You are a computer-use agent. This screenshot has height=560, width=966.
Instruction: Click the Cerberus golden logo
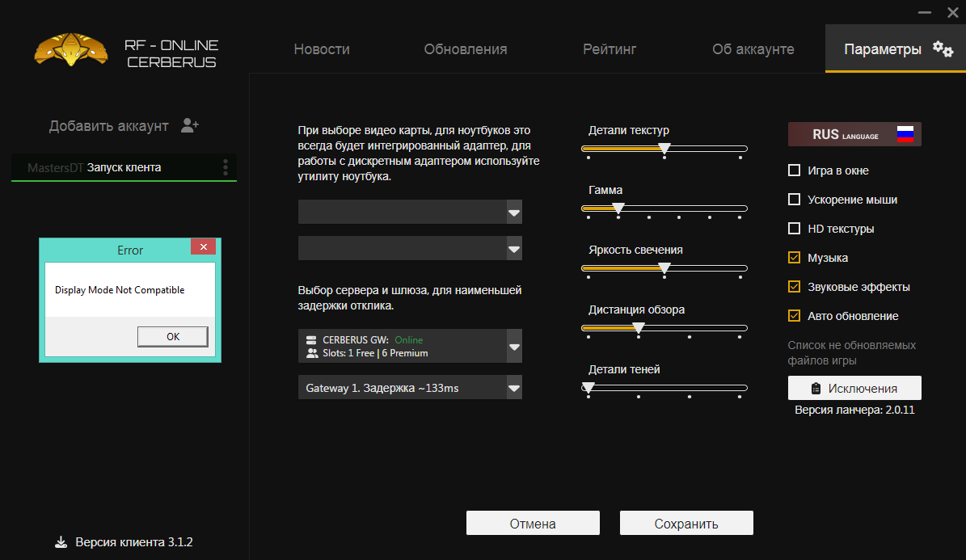coord(71,50)
